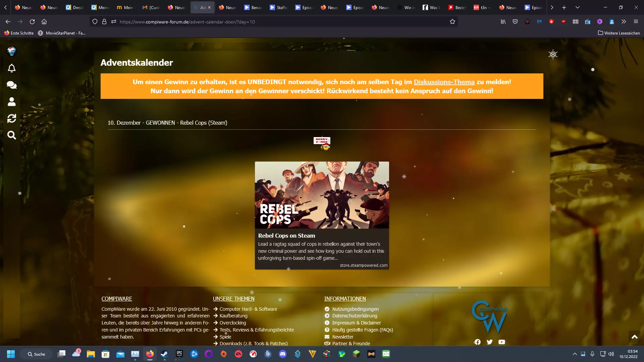Click the refresh arrows icon in forum sidebar

(12, 118)
